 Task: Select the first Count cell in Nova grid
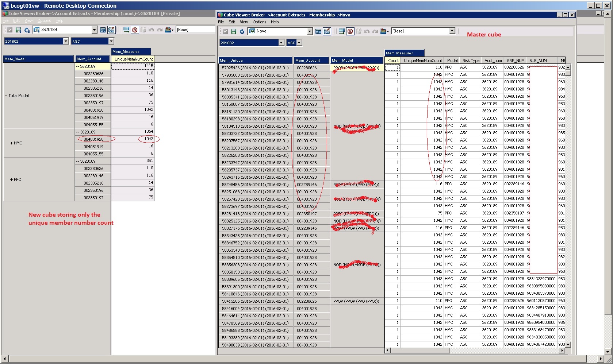click(x=393, y=67)
